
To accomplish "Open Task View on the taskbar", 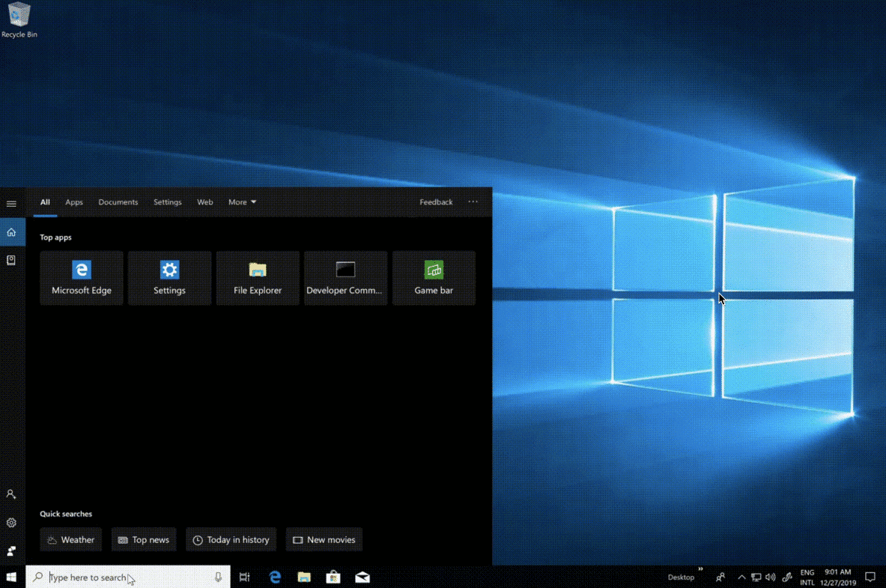I will click(x=244, y=578).
